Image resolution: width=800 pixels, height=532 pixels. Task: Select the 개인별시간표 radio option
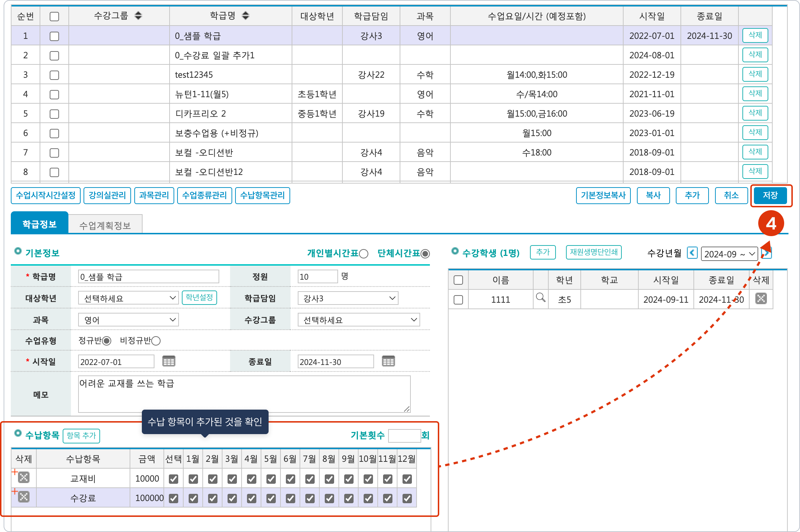(364, 254)
